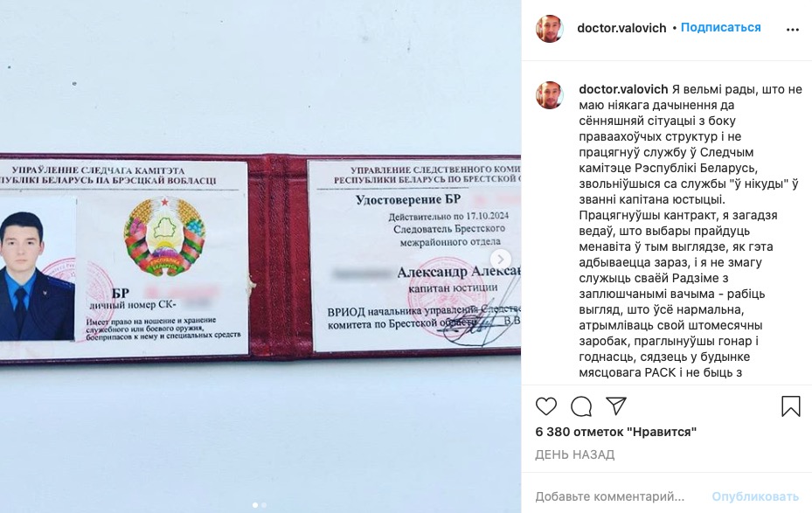Viewport: 812px width, 513px height.
Task: Open the doctor.valovich username in the caption
Action: (x=623, y=89)
